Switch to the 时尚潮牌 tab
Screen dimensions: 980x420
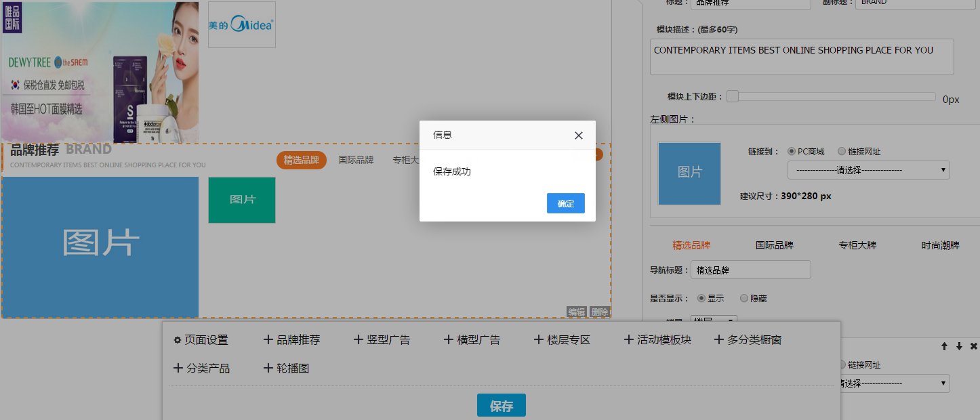[x=940, y=245]
